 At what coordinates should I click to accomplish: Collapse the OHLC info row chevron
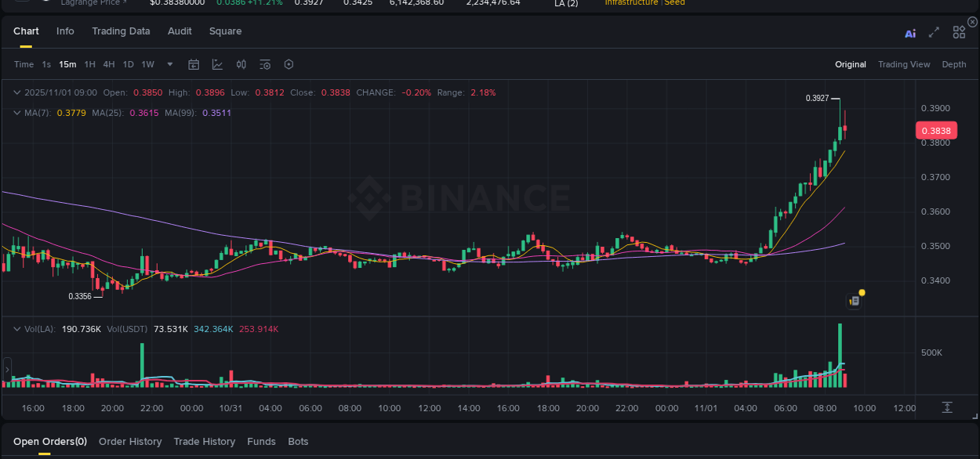pyautogui.click(x=16, y=92)
